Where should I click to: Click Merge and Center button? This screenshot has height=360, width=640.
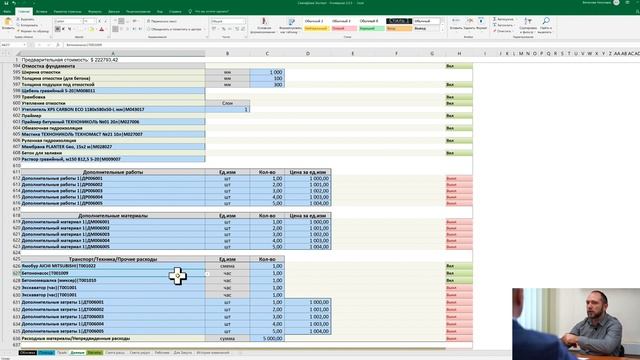pyautogui.click(x=175, y=29)
